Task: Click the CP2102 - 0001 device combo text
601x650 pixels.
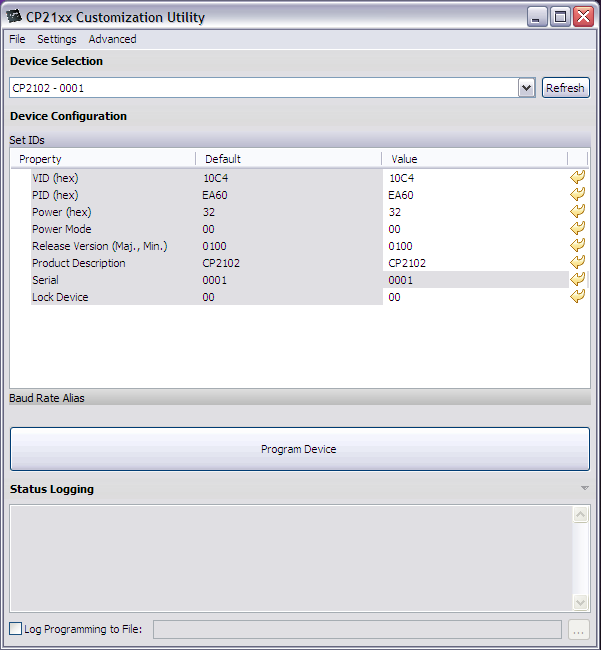Action: coord(48,88)
